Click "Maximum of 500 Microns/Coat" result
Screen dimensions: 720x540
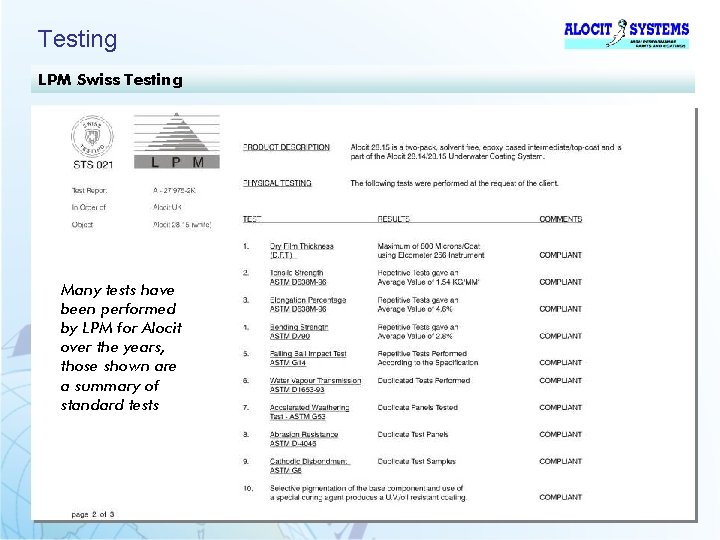[x=428, y=246]
